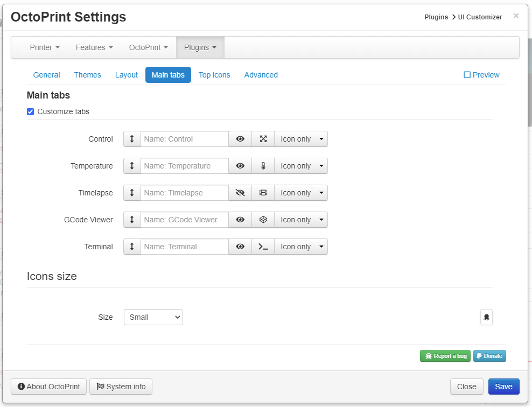Click the Report a bug button
This screenshot has width=532, height=407.
(445, 356)
